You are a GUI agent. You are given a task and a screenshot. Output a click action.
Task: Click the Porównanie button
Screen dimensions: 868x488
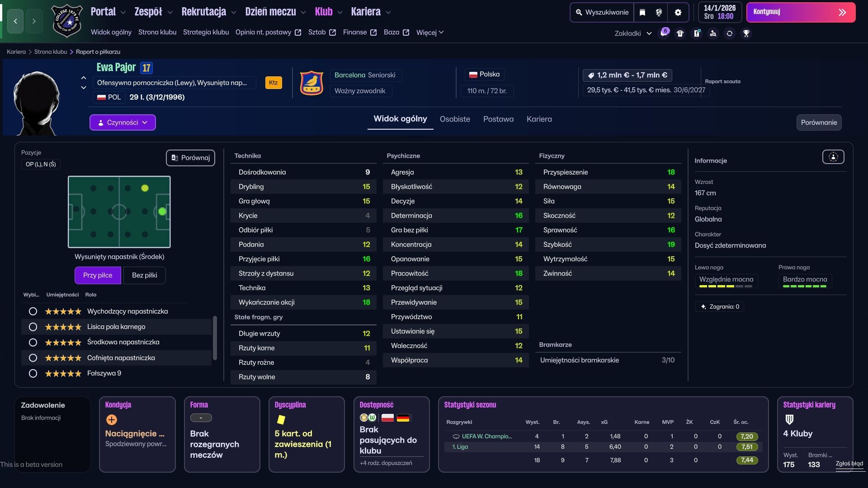point(818,122)
